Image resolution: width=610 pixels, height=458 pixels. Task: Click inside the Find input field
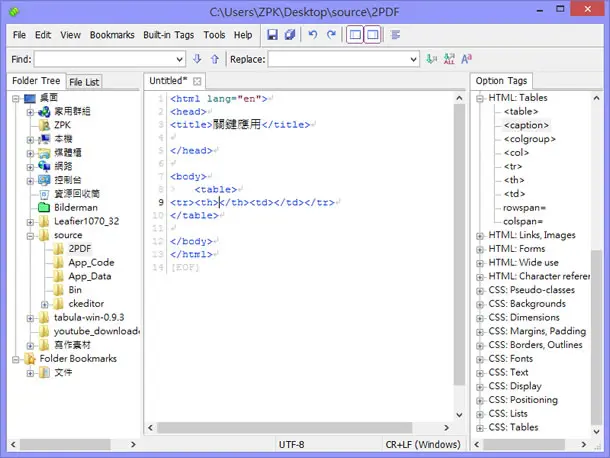(105, 60)
